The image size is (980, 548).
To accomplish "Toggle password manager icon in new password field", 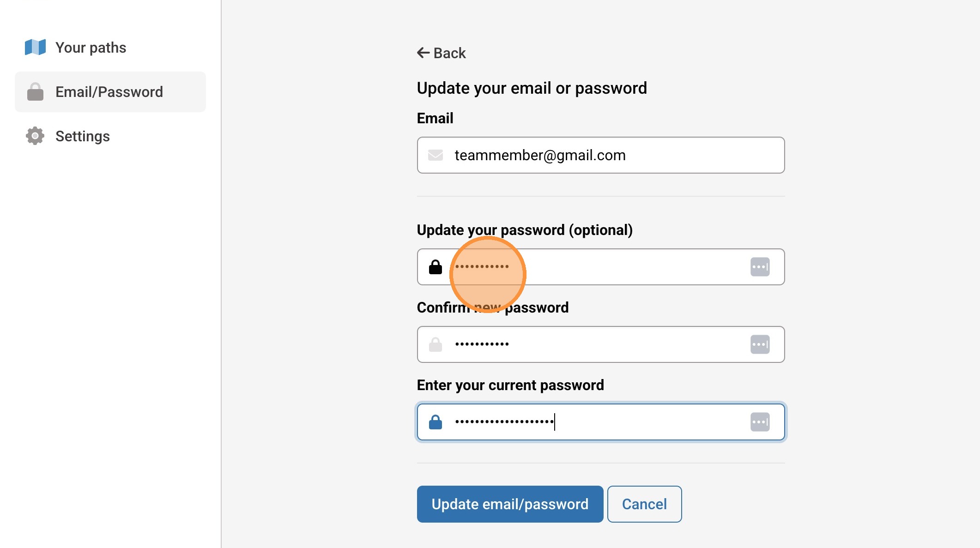I will coord(760,267).
